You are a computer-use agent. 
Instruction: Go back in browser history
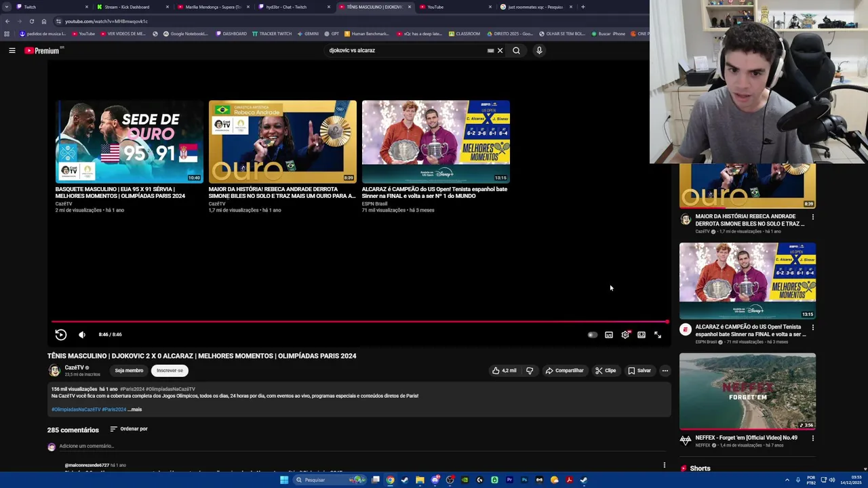click(7, 21)
